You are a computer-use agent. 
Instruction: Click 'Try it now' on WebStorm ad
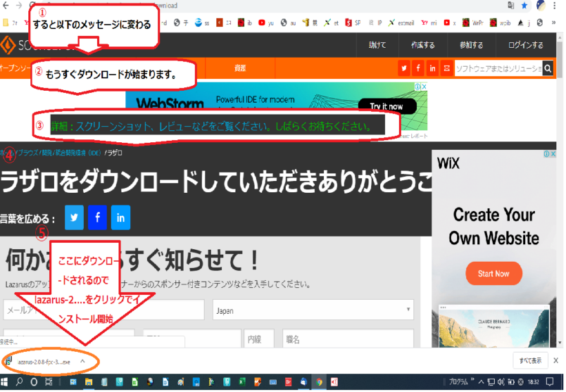pos(387,106)
